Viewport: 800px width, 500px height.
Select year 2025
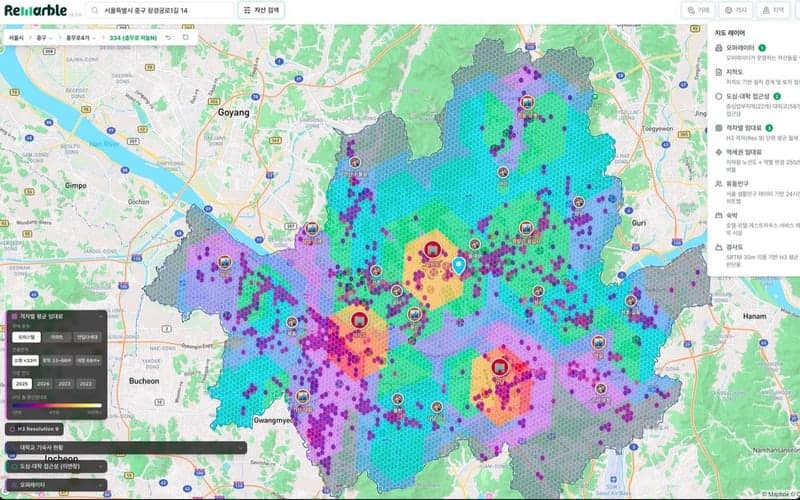[22, 384]
